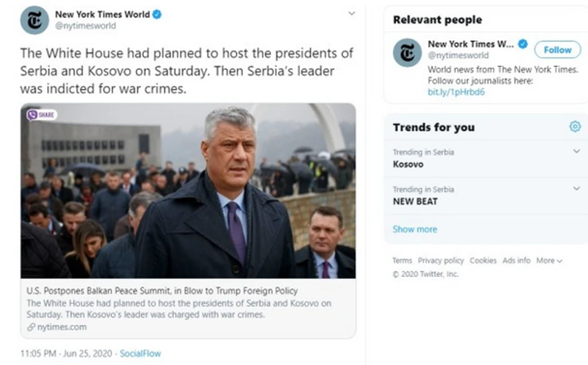Screen dimensions: 588x365
Task: Click the purple Share badge on photo
Action: coord(42,115)
